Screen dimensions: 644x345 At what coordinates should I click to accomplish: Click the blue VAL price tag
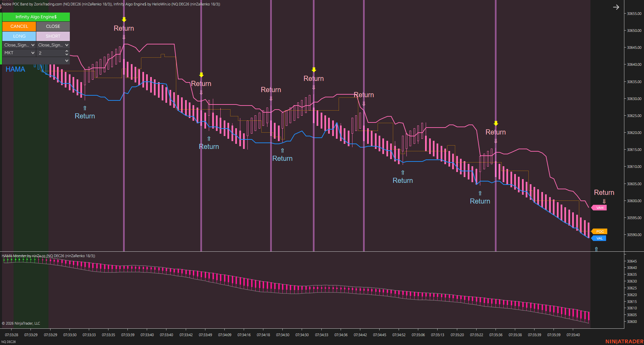[599, 238]
